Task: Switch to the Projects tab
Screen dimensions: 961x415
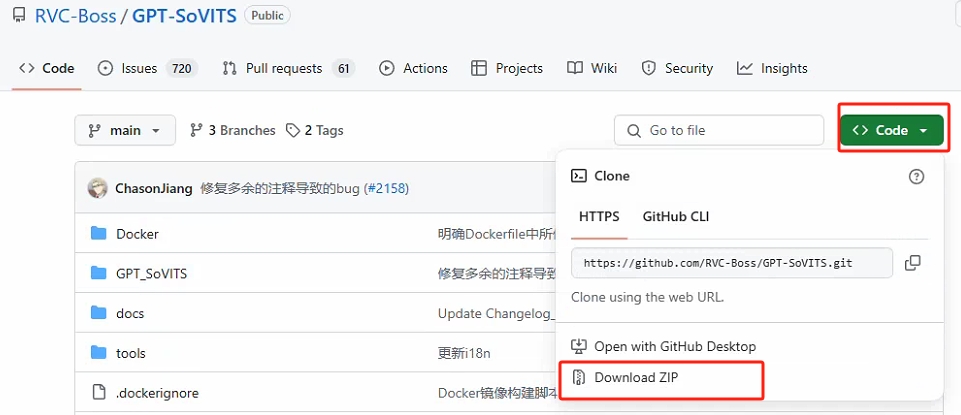Action: pyautogui.click(x=507, y=68)
